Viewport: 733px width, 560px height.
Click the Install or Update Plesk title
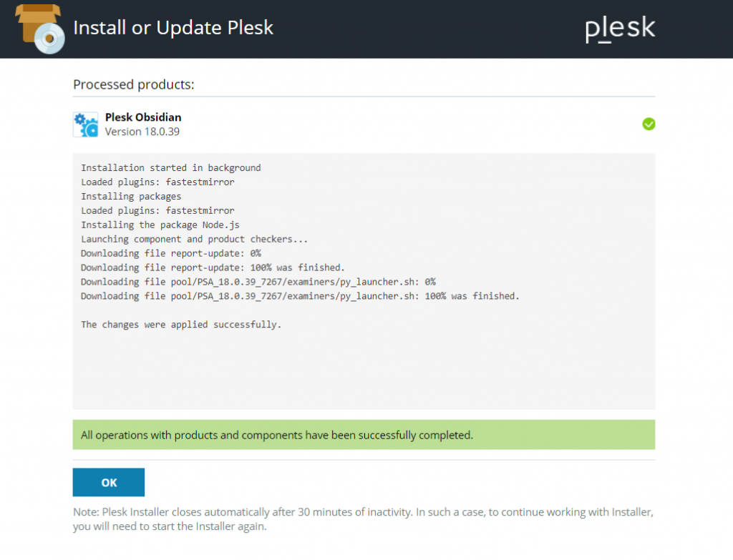pyautogui.click(x=173, y=28)
